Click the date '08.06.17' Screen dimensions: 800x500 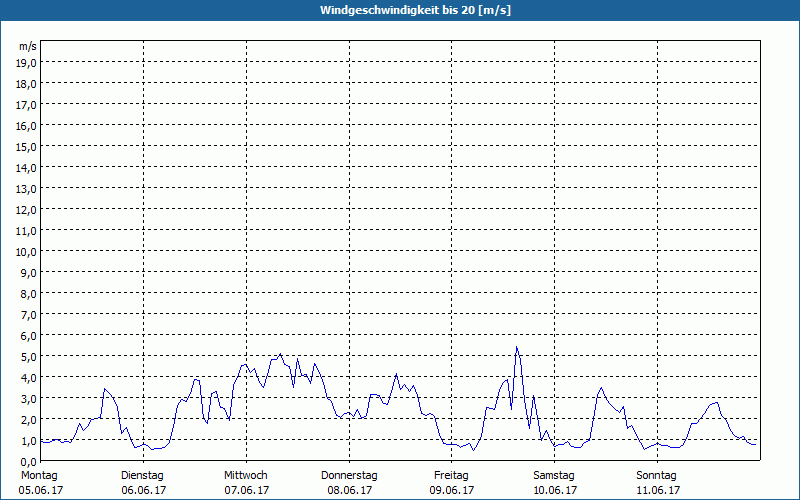349,490
